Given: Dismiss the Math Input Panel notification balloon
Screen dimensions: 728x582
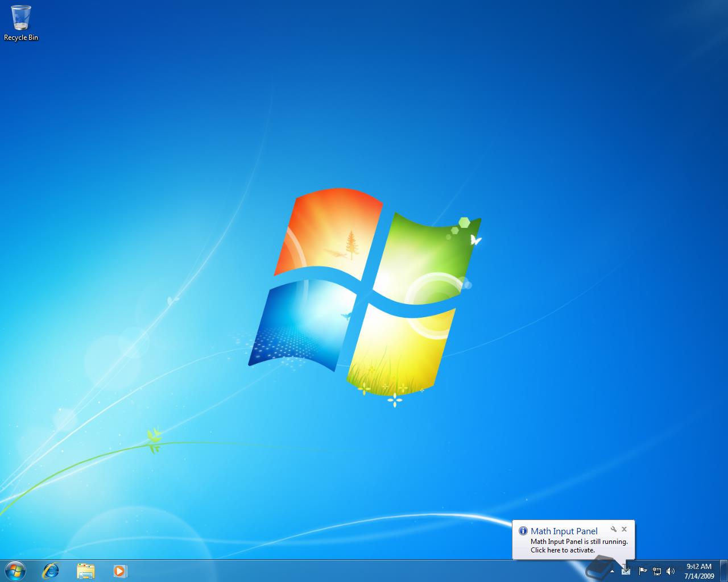Looking at the screenshot, I should 624,529.
